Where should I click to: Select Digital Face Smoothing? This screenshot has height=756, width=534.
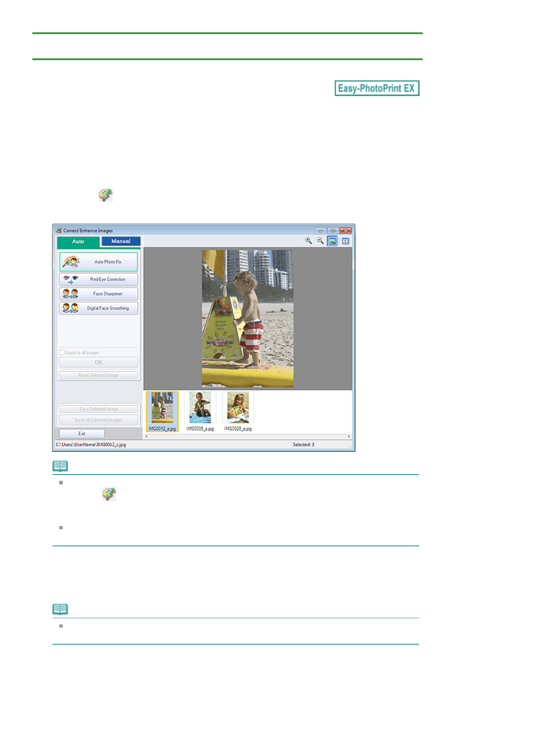tap(98, 308)
